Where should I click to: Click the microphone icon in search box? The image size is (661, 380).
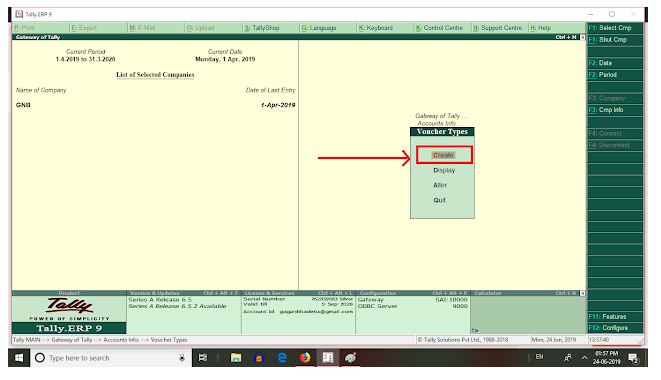tap(182, 358)
